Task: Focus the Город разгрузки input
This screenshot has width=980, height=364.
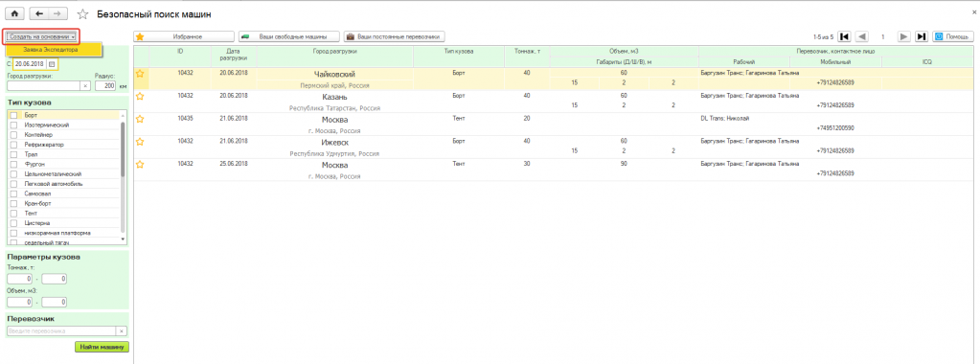Action: coord(44,85)
